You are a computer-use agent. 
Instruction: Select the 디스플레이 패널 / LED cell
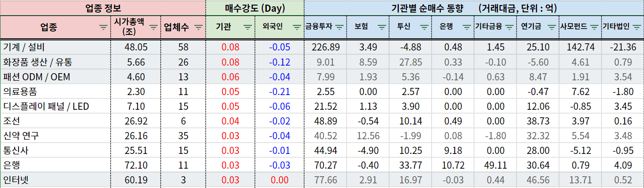(x=55, y=106)
